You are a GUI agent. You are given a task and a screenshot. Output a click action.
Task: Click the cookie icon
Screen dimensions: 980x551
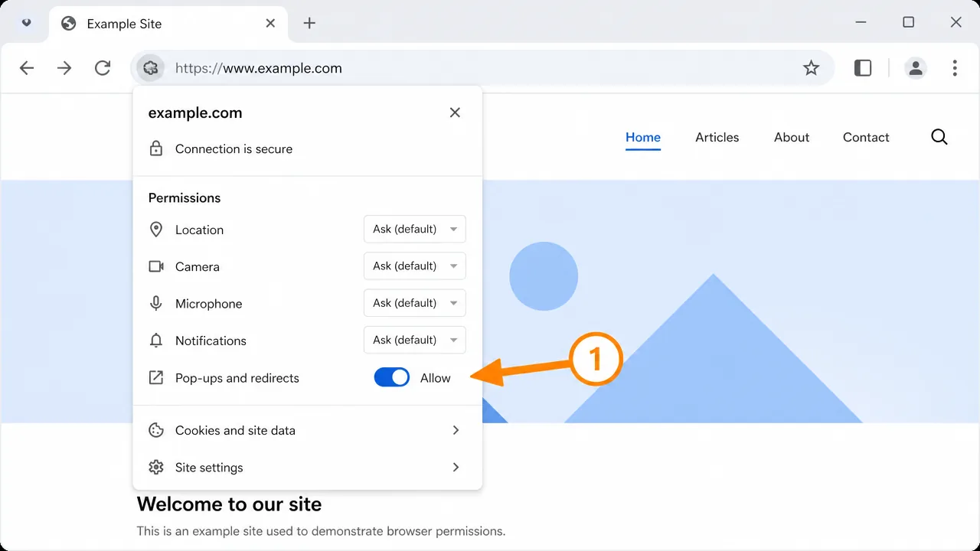(156, 430)
